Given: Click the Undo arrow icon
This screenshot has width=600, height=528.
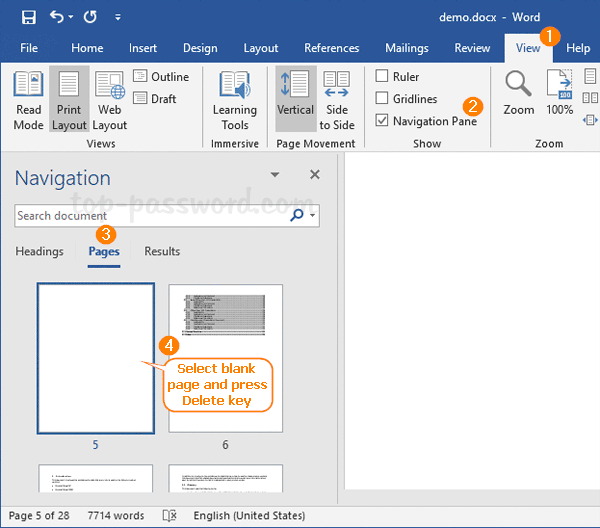Looking at the screenshot, I should (x=56, y=17).
